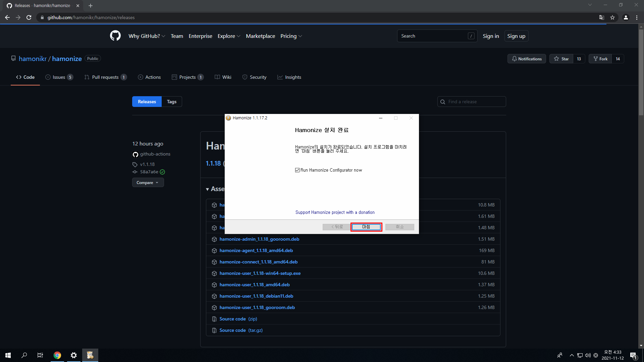Open Chrome's three-dot menu
Screen dimensions: 644x362
pos(637,17)
